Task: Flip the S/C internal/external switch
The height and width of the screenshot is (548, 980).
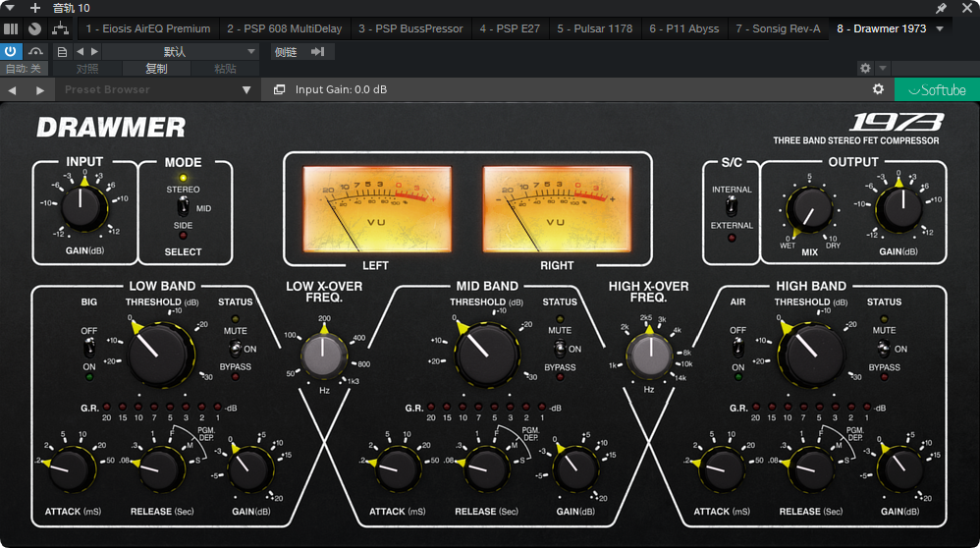Action: pos(731,205)
